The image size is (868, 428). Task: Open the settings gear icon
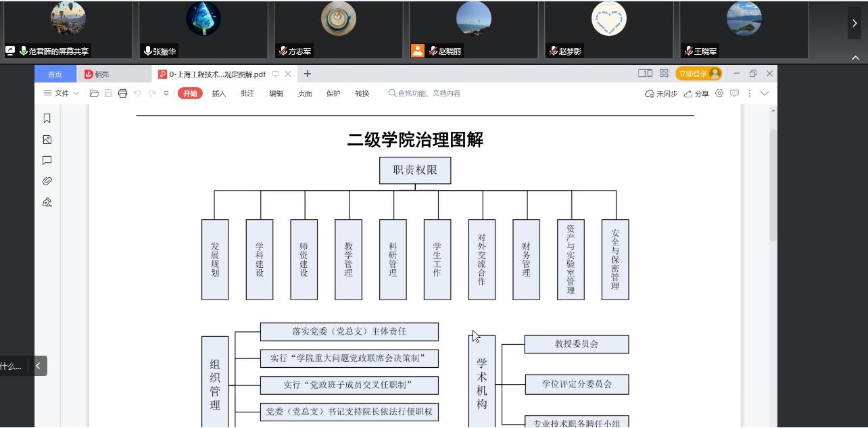coord(719,93)
